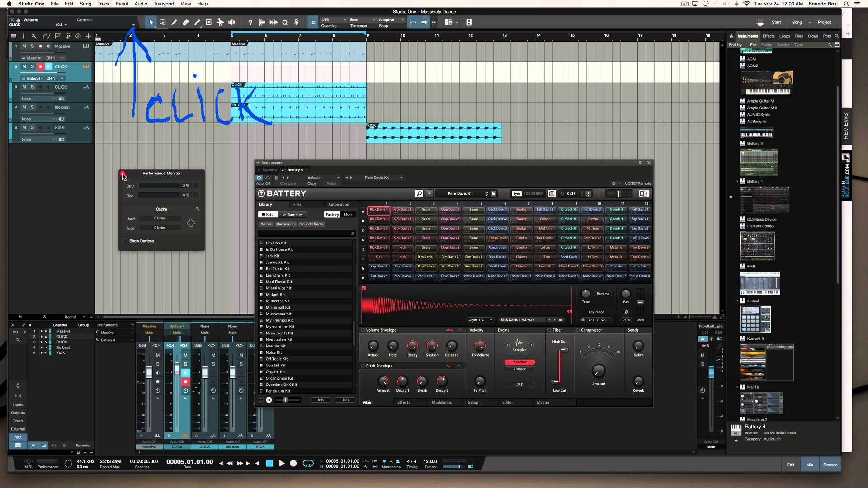Solo the KICK track
This screenshot has height=488, width=868.
point(32,127)
